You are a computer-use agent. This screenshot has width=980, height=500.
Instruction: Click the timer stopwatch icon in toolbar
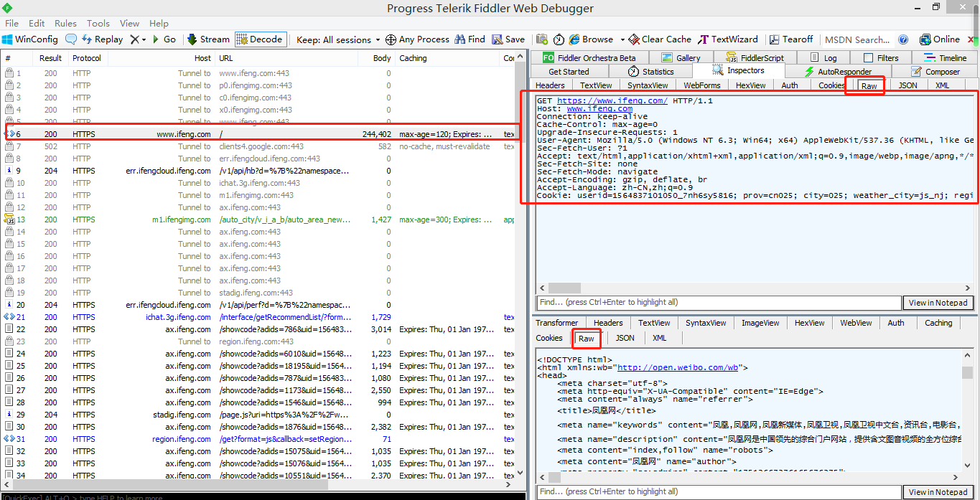559,39
